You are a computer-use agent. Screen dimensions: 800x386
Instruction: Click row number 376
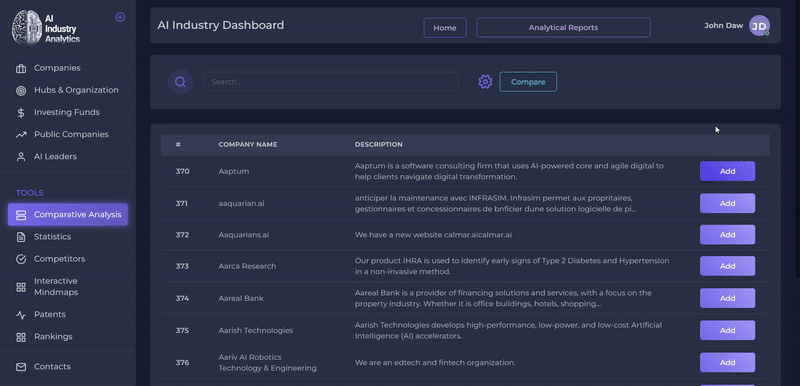coord(182,363)
